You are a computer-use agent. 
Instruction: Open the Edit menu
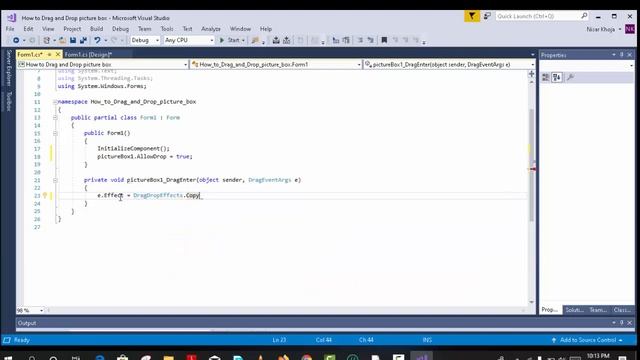tap(28, 29)
